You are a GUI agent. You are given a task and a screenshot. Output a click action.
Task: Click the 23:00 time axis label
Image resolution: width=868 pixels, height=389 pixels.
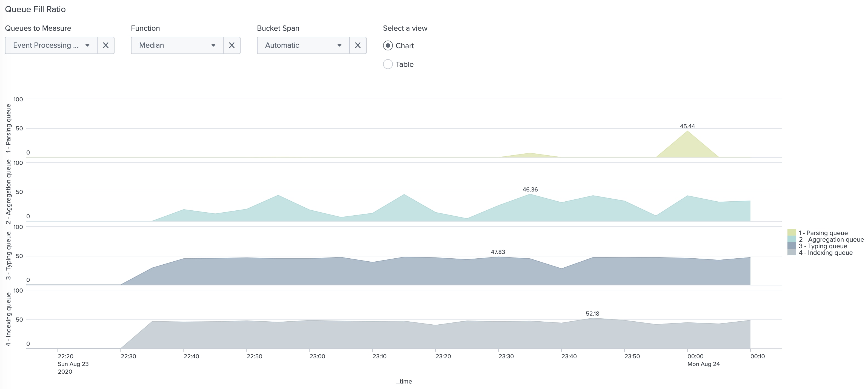pyautogui.click(x=317, y=356)
